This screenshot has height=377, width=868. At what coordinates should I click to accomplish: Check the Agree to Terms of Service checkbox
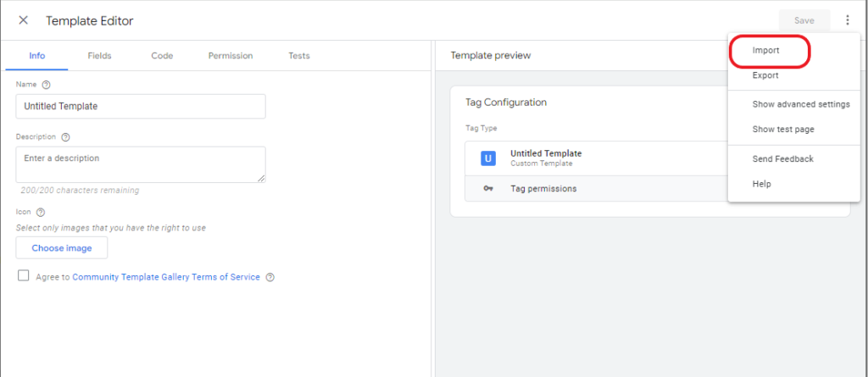(23, 276)
